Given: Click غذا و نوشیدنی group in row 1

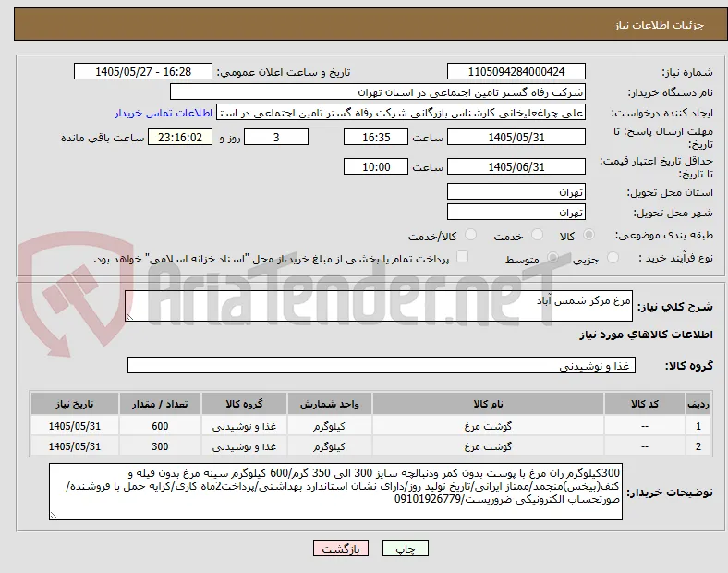Looking at the screenshot, I should tap(244, 426).
